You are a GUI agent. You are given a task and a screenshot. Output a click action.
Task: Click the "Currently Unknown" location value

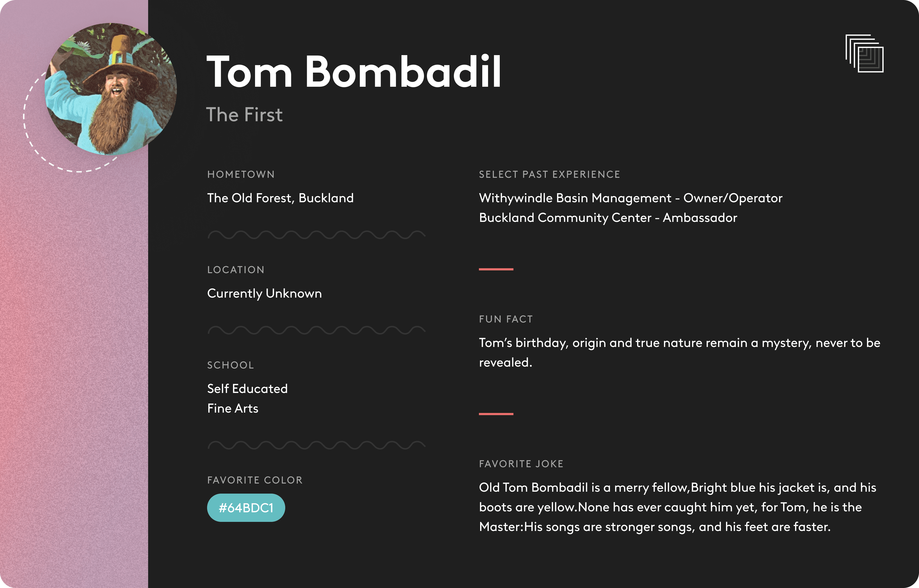click(264, 293)
